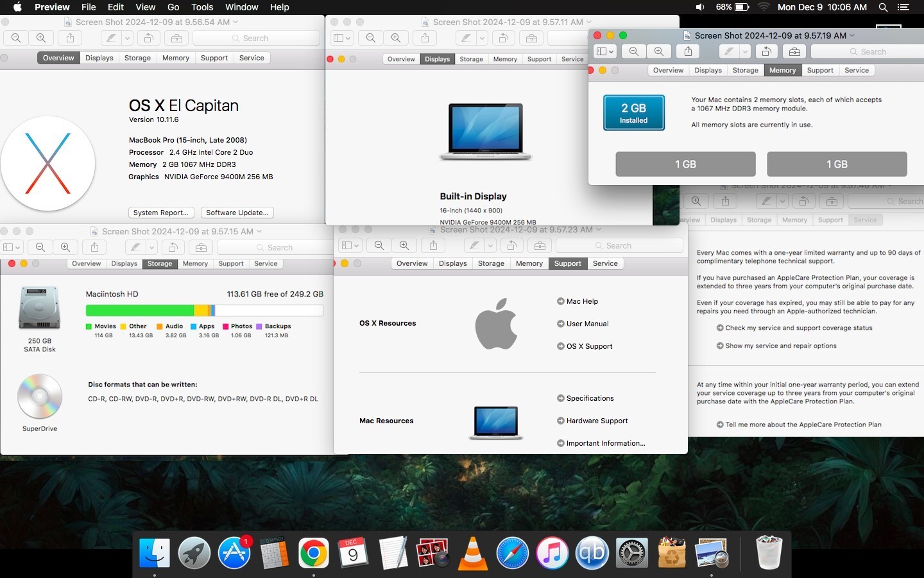Click the "System Report..." text in the screenshot
The width and height of the screenshot is (924, 578).
point(160,213)
